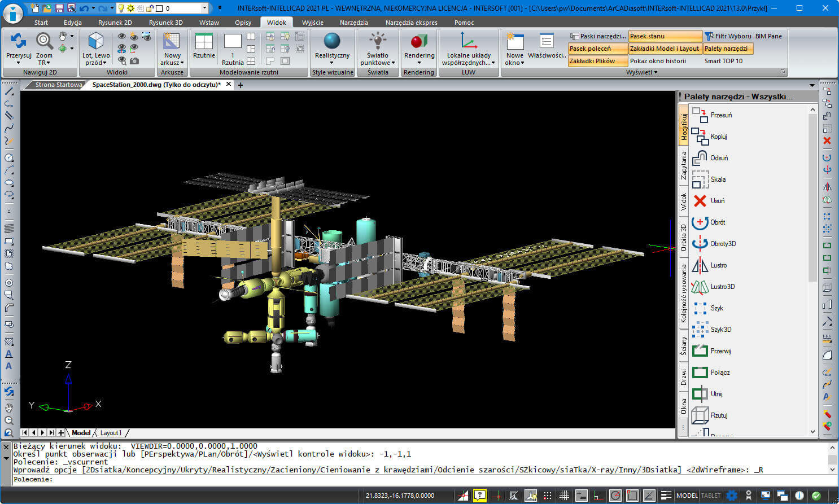Viewport: 839px width, 504px height.
Task: Select the Usuń (delete) palette tool
Action: pyautogui.click(x=709, y=201)
